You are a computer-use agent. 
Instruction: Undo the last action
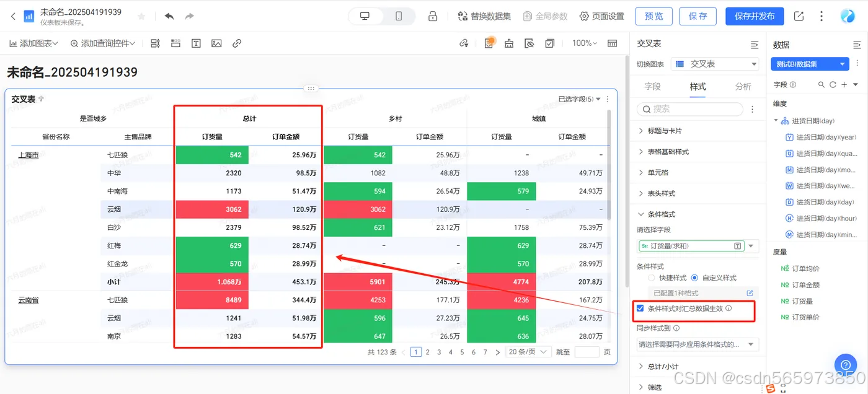(169, 16)
